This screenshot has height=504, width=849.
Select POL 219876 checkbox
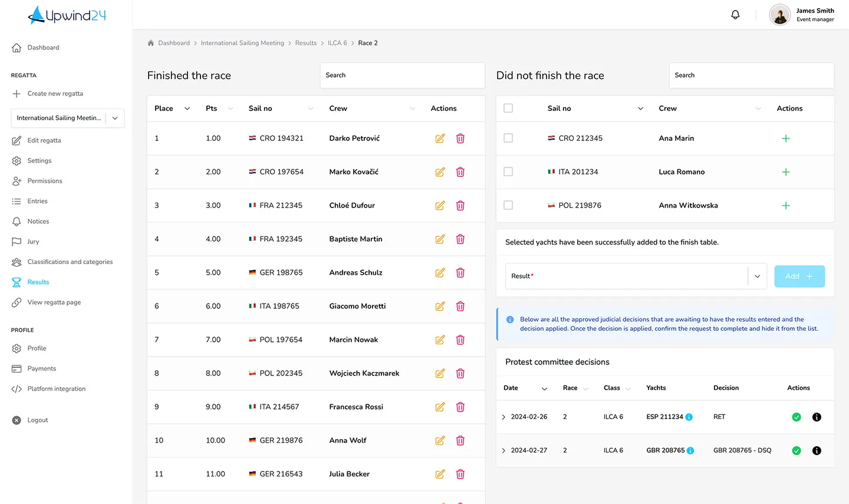(x=508, y=205)
